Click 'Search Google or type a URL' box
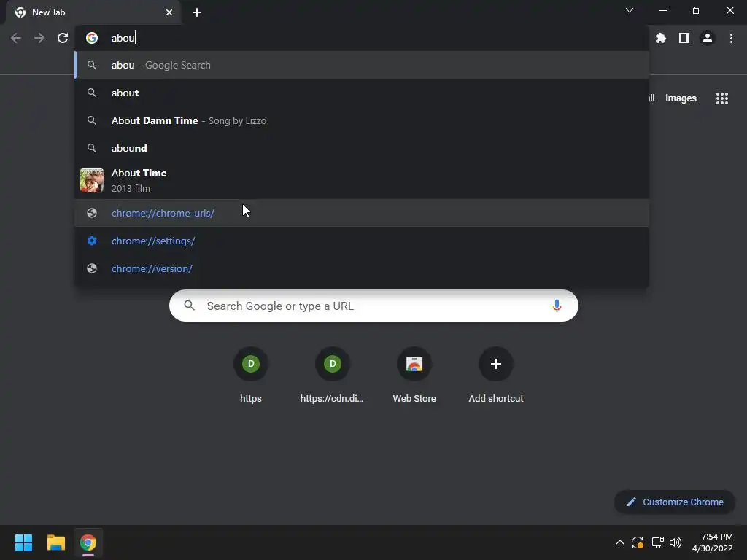747x560 pixels. [x=373, y=306]
